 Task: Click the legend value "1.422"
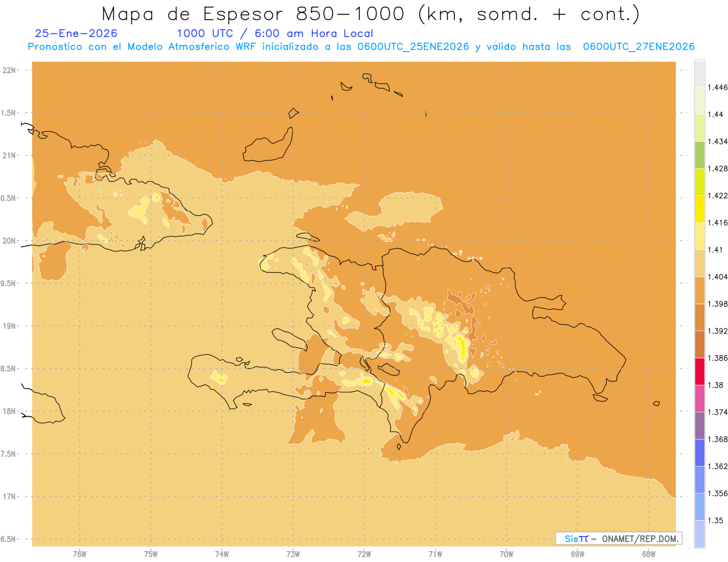coord(718,195)
